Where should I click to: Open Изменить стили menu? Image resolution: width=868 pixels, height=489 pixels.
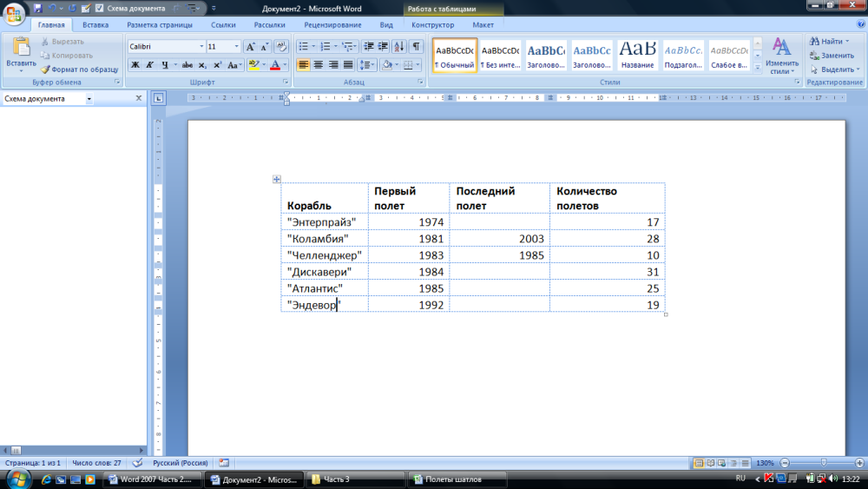coord(782,56)
